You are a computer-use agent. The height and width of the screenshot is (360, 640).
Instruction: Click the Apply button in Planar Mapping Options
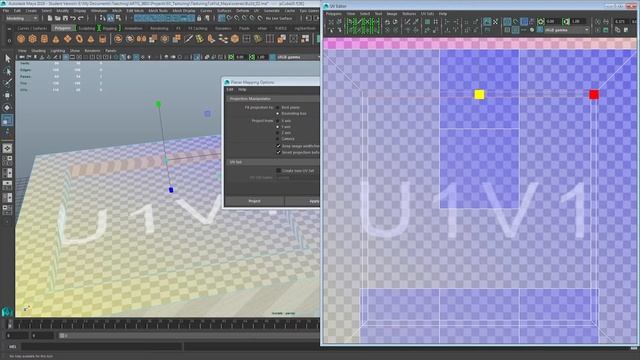(303, 201)
